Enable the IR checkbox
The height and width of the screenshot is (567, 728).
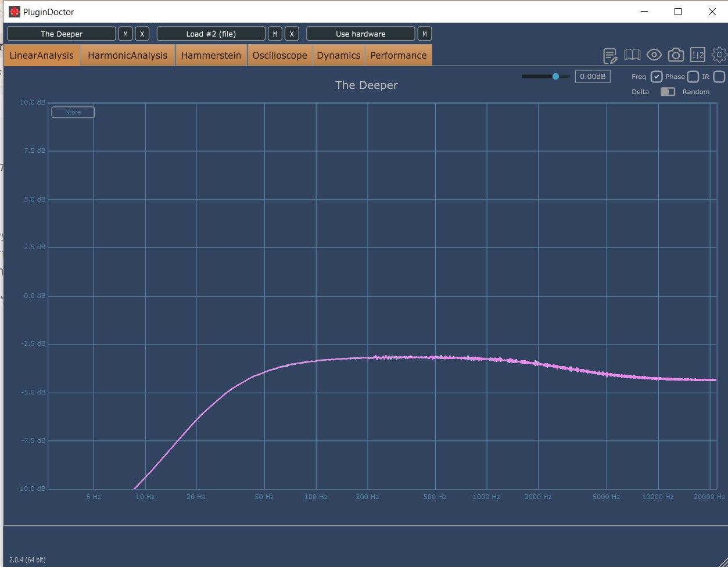719,77
